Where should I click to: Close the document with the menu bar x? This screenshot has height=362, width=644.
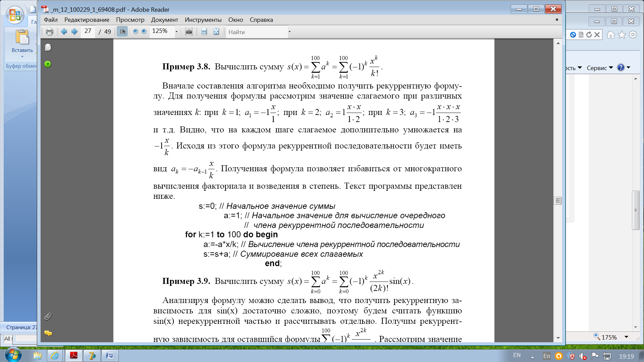point(557,20)
